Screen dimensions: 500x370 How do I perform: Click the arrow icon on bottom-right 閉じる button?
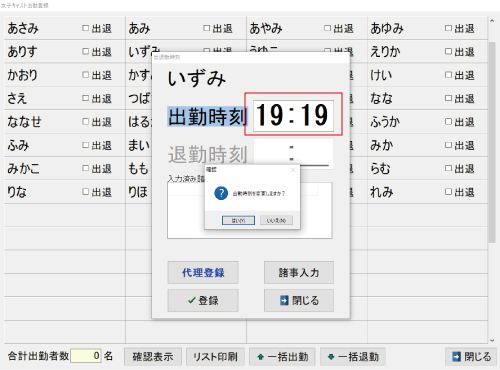(456, 357)
